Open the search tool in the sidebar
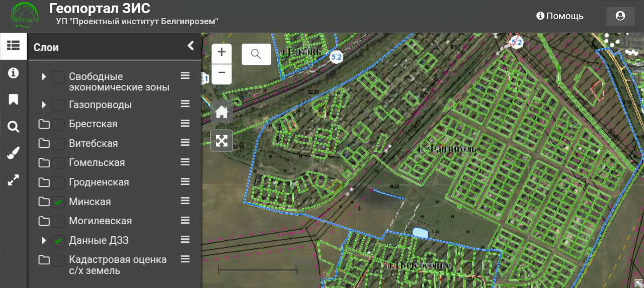This screenshot has width=644, height=288. click(x=13, y=127)
